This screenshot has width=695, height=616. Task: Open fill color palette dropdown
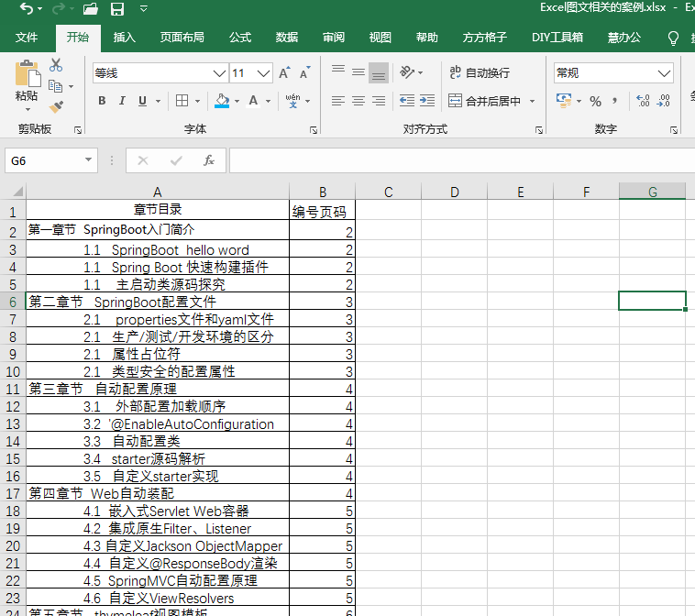pyautogui.click(x=237, y=101)
